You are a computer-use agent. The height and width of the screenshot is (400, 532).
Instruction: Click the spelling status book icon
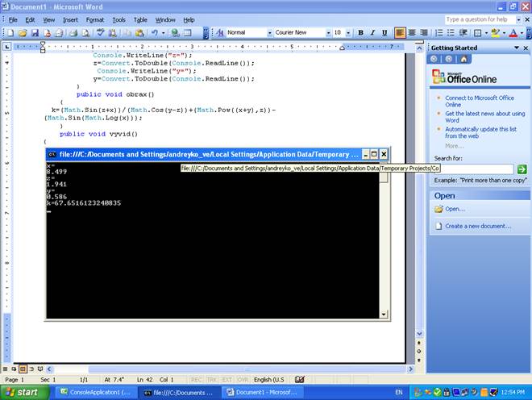tap(300, 379)
